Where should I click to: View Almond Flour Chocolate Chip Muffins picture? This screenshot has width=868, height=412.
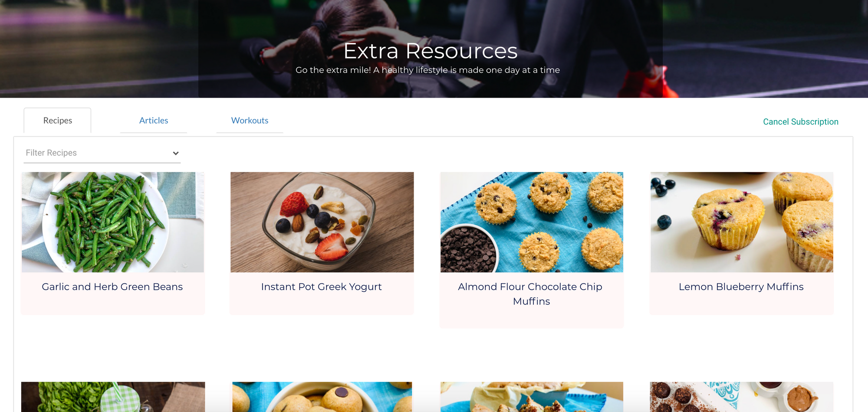(x=532, y=222)
